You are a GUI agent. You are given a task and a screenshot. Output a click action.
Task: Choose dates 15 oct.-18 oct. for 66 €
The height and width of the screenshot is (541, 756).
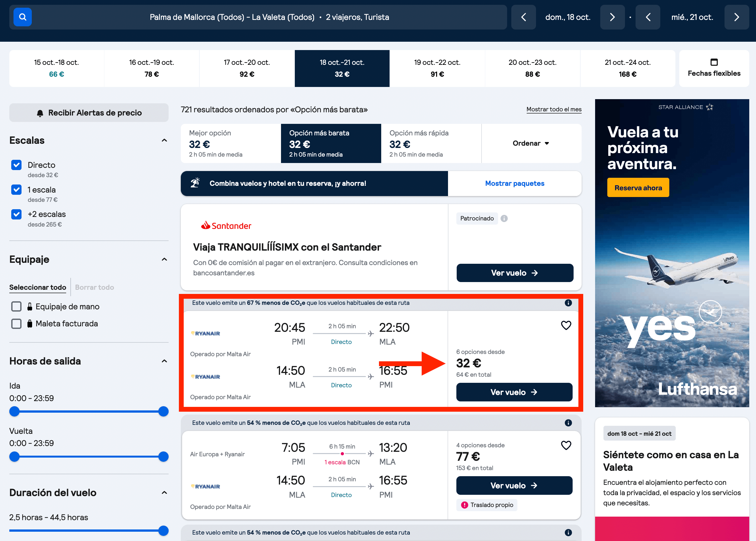[x=57, y=68]
